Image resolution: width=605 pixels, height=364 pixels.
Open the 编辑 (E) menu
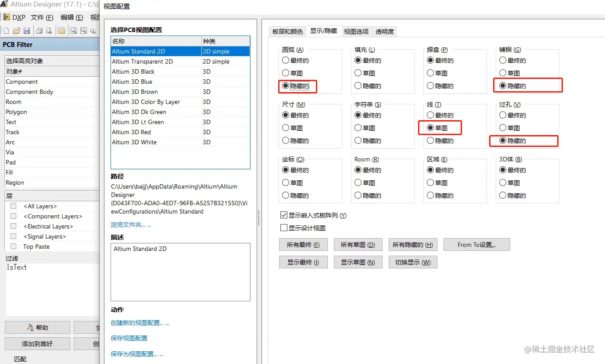[72, 18]
